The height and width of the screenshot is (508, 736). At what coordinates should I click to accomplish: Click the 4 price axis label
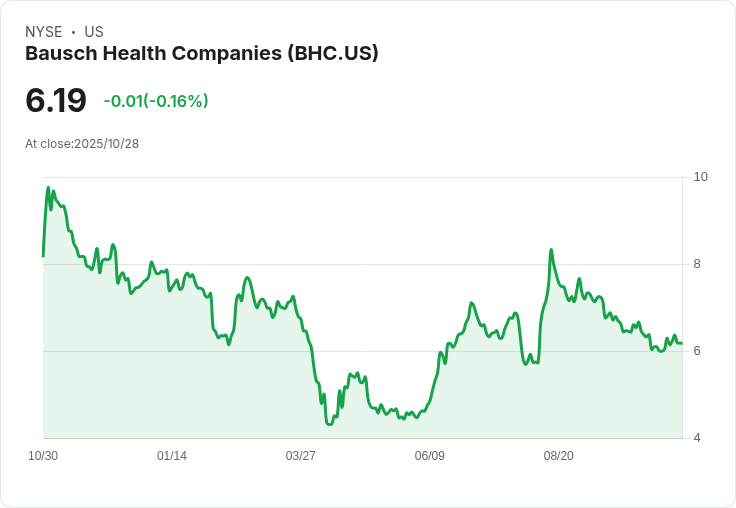(697, 438)
